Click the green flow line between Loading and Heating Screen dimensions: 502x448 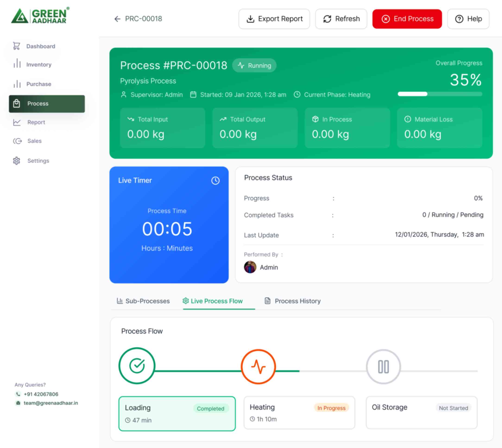click(x=198, y=371)
